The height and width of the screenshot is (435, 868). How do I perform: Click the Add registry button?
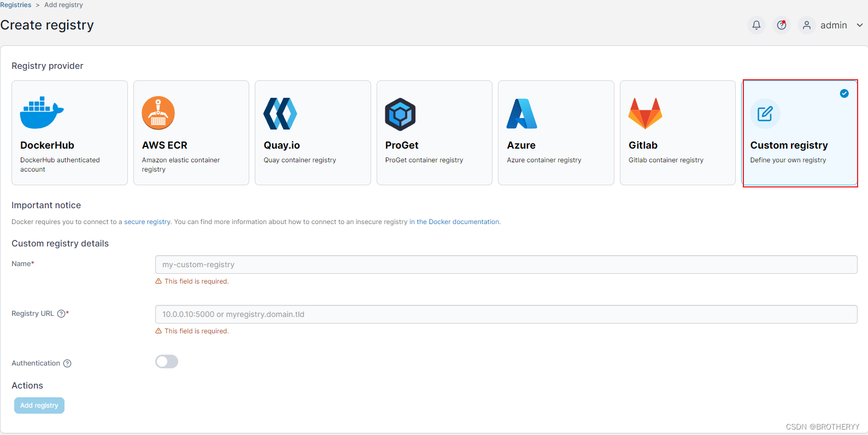(x=39, y=405)
